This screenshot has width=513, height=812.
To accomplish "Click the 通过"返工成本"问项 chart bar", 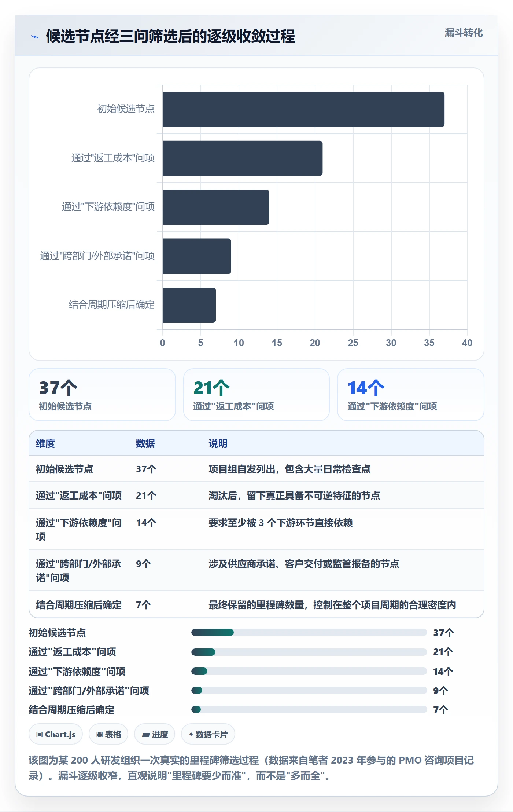I will pos(243,158).
